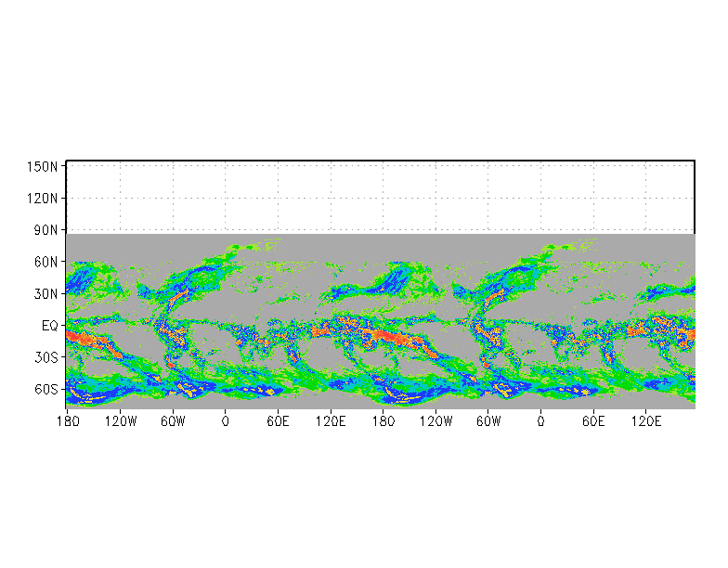This screenshot has height=568, width=728.
Task: Select the 60N latitude axis label
Action: click(45, 262)
